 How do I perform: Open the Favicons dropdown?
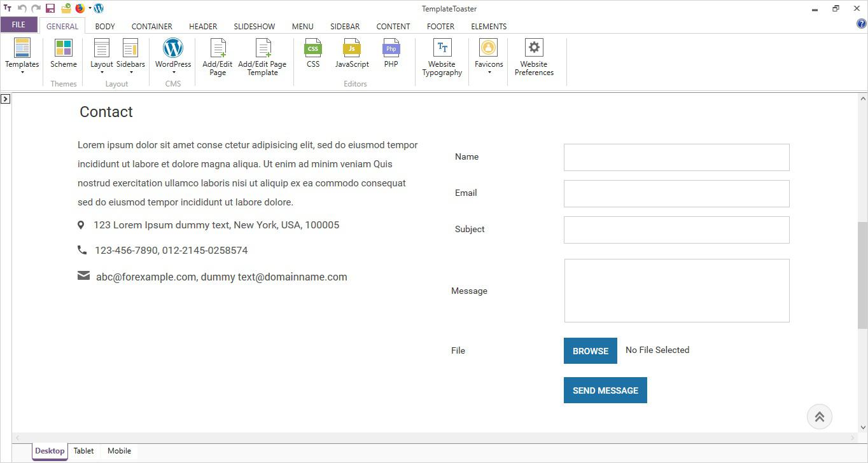click(489, 72)
